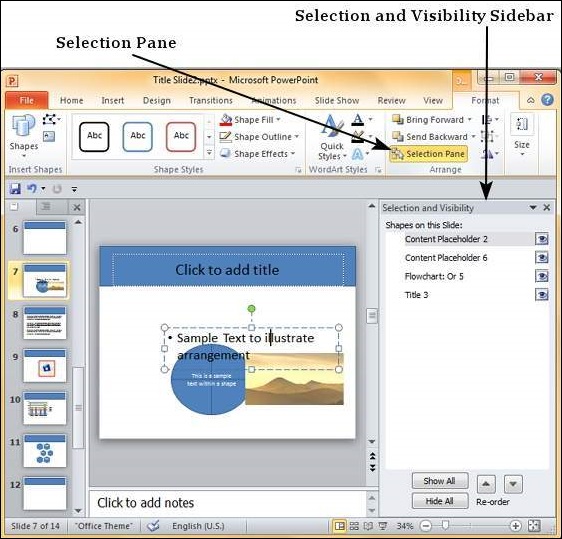The width and height of the screenshot is (562, 539).
Task: Apply the black outline Abc shape style
Action: click(x=94, y=137)
